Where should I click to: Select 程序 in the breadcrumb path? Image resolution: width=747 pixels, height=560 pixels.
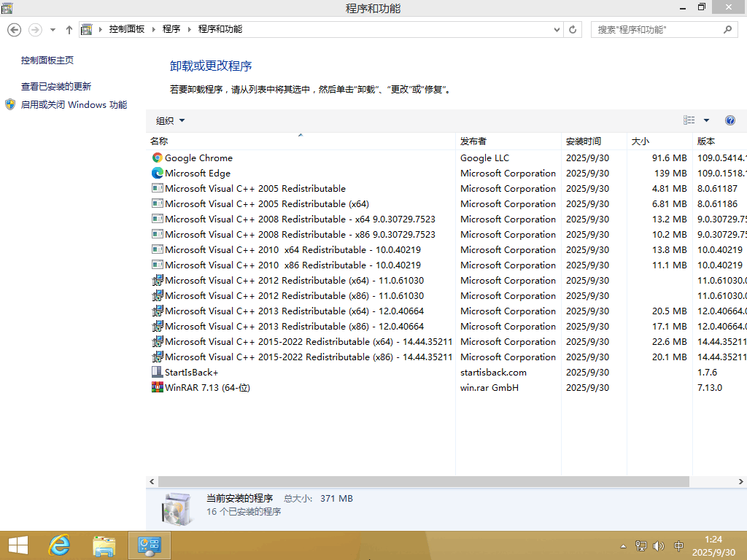pos(170,30)
